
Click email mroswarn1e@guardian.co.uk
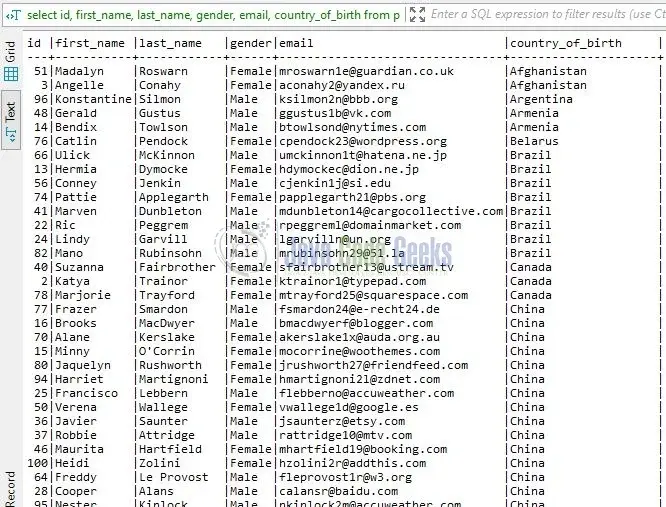[367, 71]
